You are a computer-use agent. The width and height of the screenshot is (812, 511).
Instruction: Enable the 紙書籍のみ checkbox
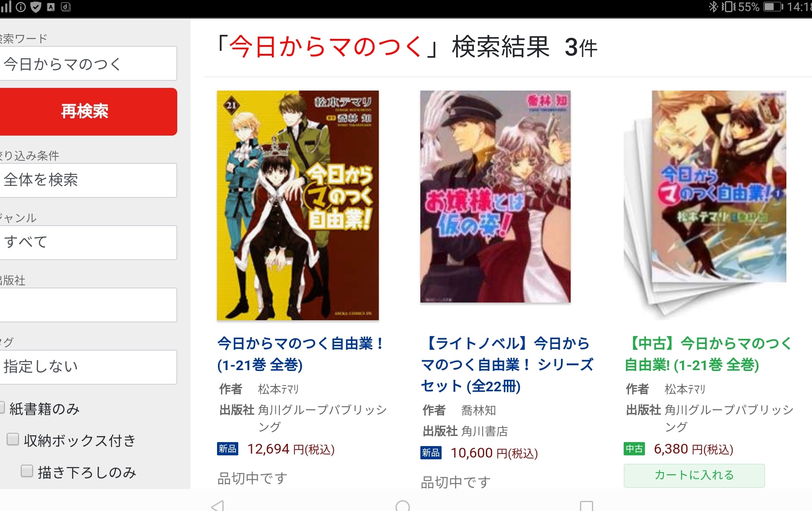click(2, 407)
